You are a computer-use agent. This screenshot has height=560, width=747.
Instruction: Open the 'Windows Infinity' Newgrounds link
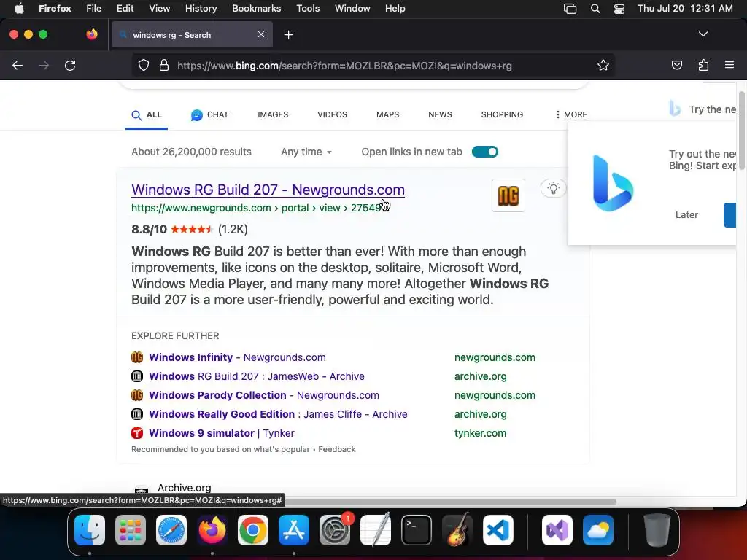[x=237, y=357]
